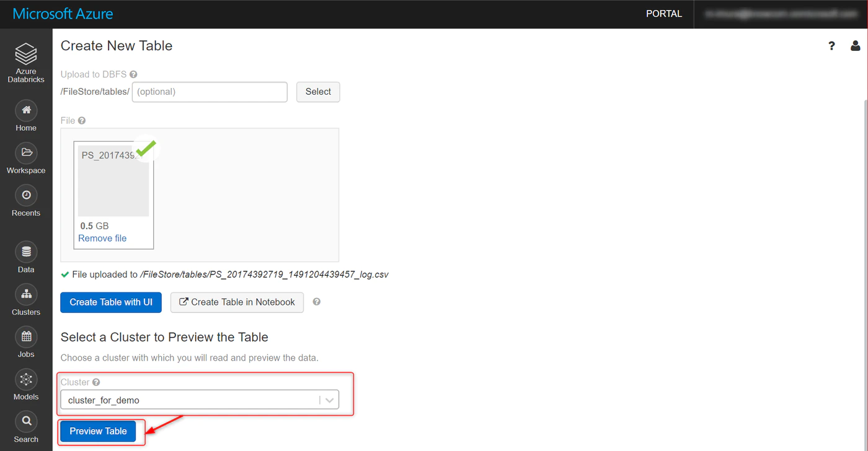Click the uploaded file path text
Viewport: 868px width, 451px height.
pyautogui.click(x=265, y=274)
